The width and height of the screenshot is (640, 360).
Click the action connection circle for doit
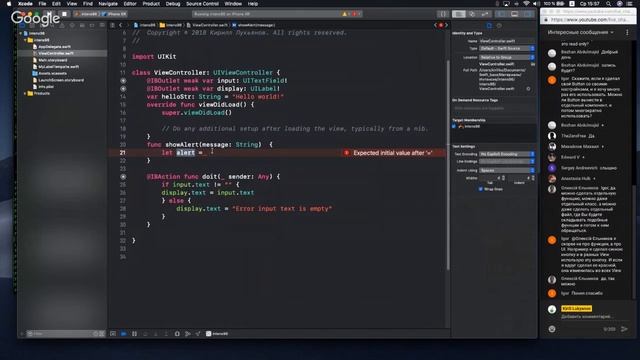tap(123, 177)
